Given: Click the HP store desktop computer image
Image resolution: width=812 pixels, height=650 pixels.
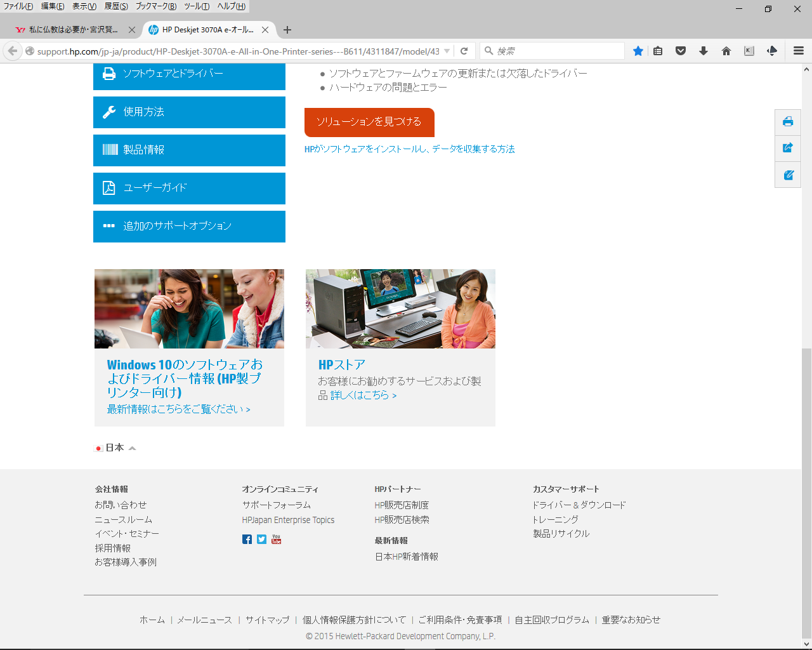Looking at the screenshot, I should [x=400, y=308].
